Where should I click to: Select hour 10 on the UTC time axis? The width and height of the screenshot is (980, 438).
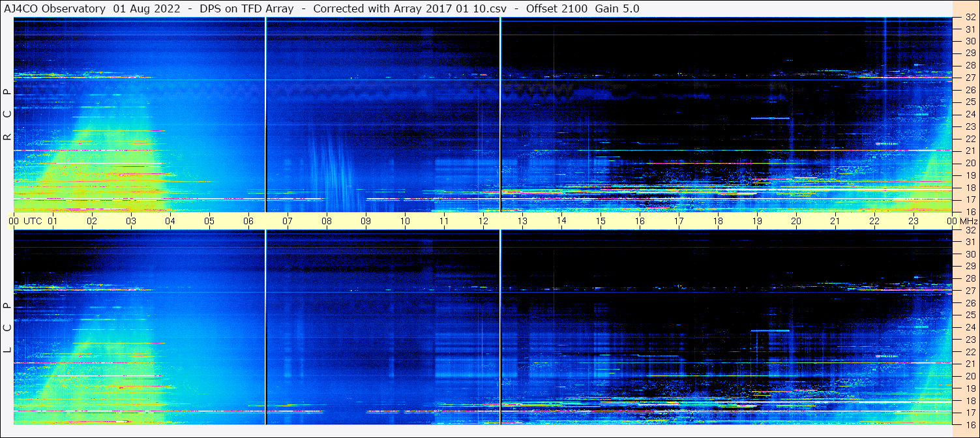coord(405,221)
